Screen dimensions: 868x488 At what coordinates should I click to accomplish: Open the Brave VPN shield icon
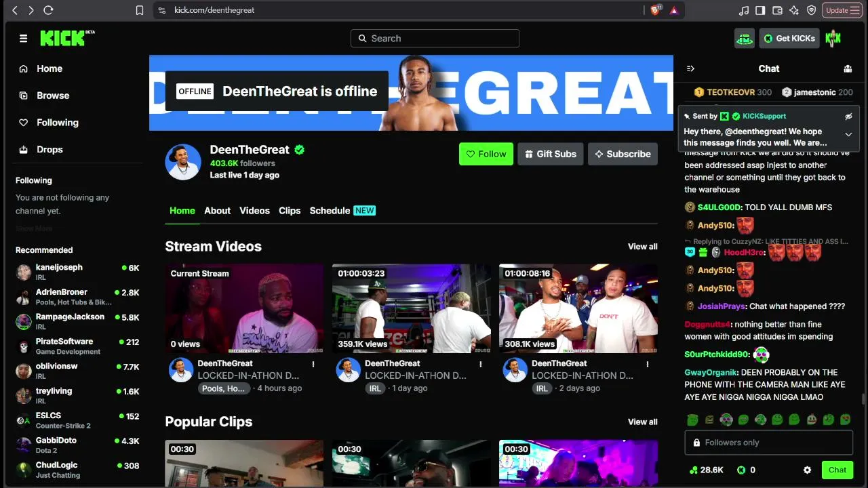tap(811, 10)
